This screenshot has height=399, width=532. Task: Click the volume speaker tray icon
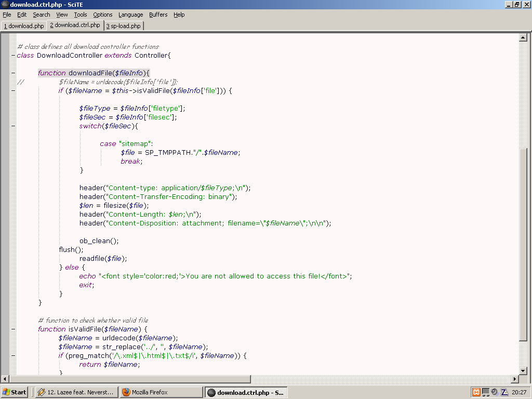(x=495, y=392)
